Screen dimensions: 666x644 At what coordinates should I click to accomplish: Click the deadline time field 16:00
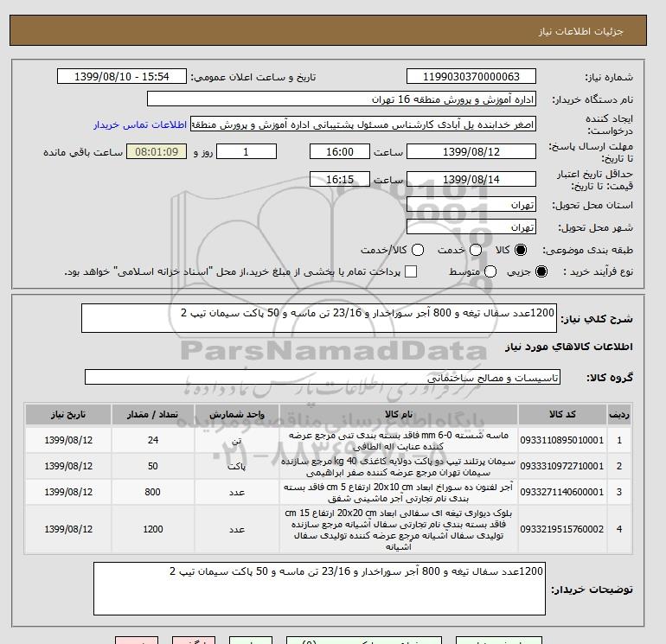point(339,151)
